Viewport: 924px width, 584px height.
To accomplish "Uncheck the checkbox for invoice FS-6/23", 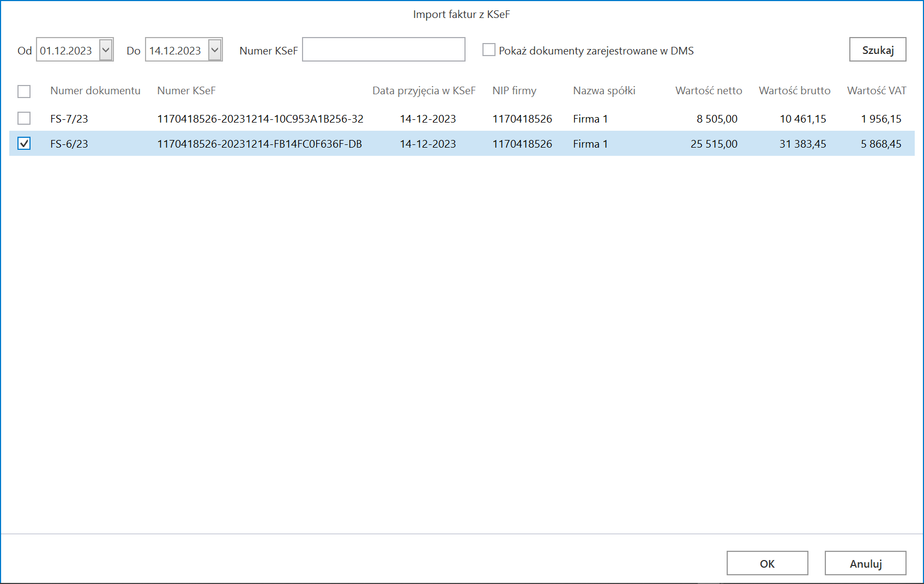I will pos(24,143).
